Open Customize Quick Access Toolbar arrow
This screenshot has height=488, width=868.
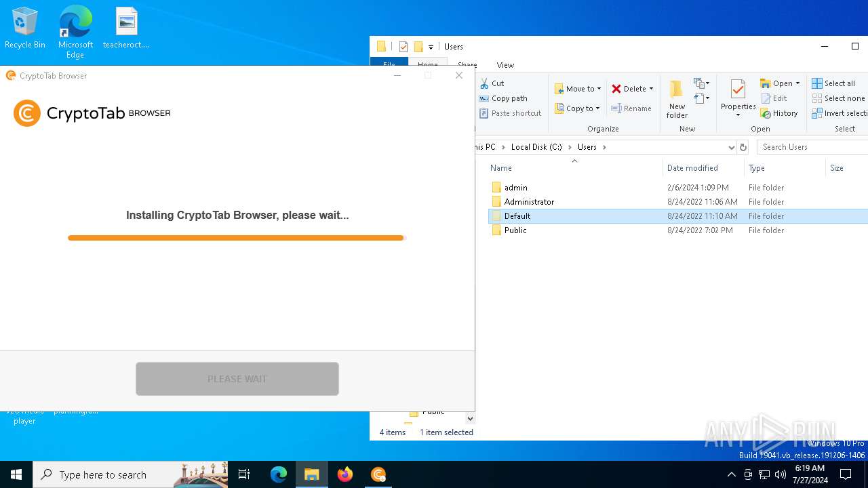(x=431, y=47)
